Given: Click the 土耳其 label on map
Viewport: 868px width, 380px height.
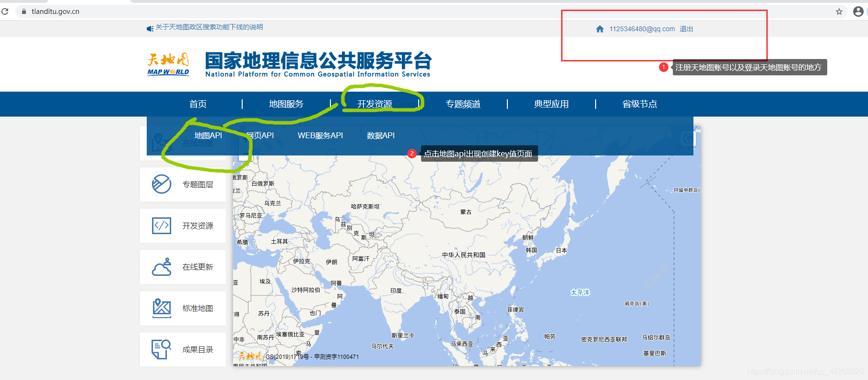Looking at the screenshot, I should click(x=280, y=241).
